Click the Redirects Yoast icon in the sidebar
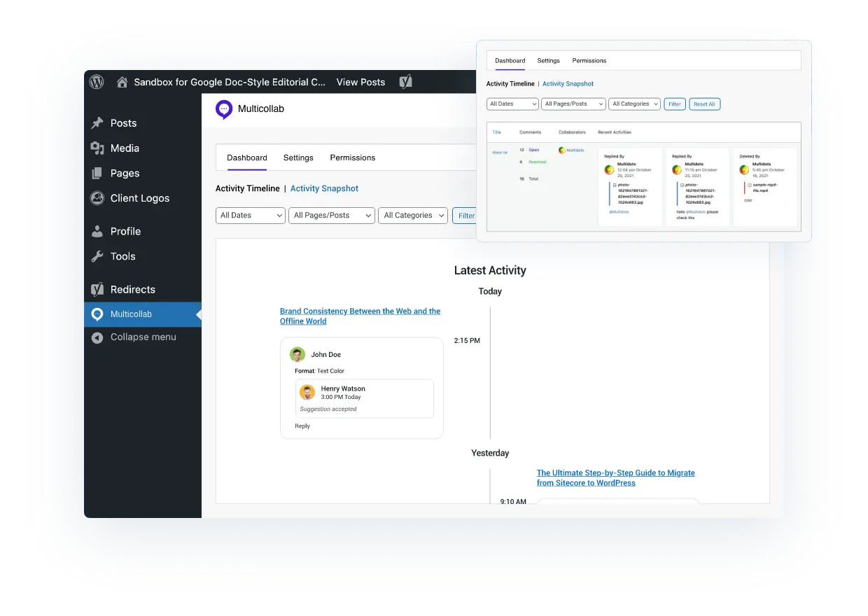The image size is (868, 616). 97,289
